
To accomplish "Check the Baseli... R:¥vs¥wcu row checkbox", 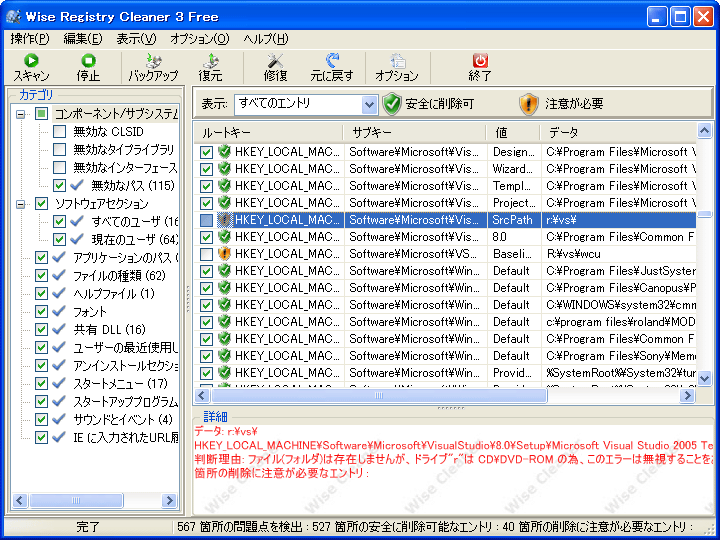I will pos(207,254).
